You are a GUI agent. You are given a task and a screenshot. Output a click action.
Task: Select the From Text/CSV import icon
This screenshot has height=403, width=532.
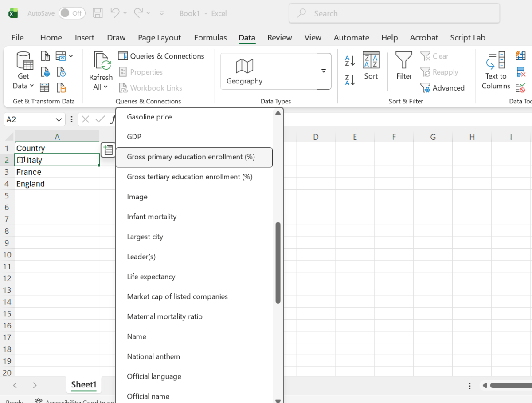pos(45,56)
